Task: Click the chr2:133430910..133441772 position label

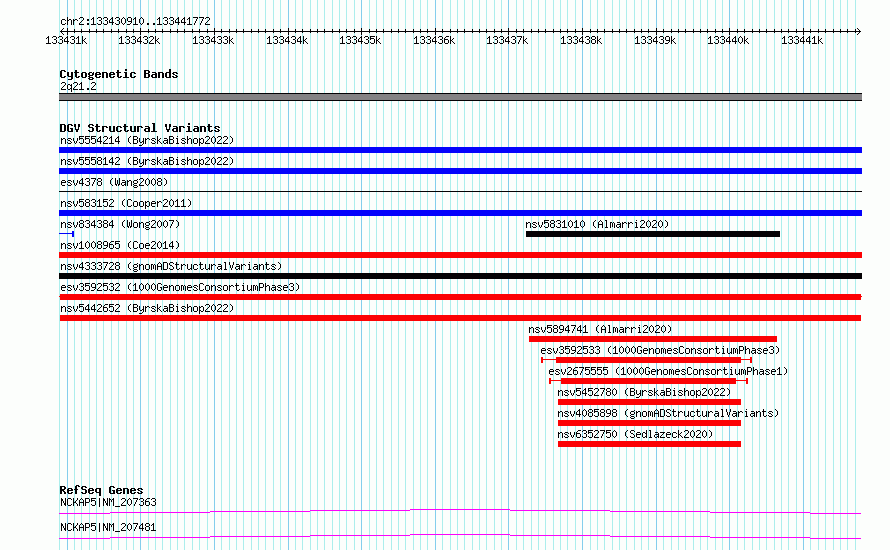Action: [135, 21]
